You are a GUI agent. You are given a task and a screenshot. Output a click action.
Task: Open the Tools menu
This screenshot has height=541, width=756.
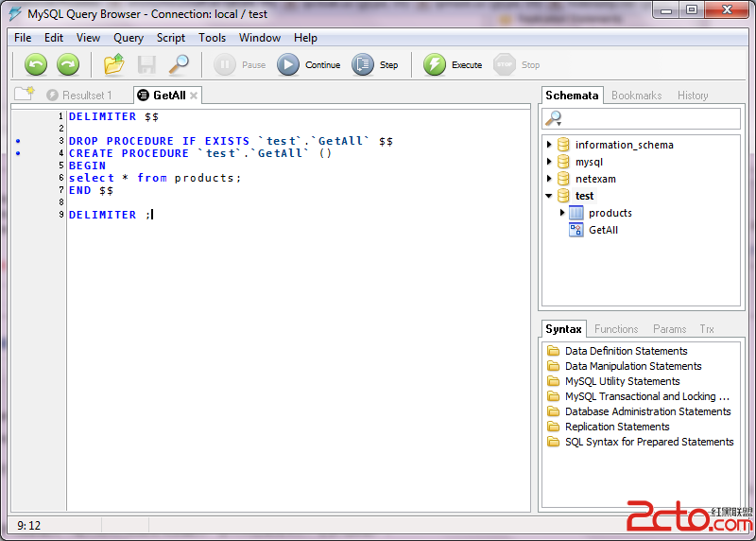pos(212,38)
